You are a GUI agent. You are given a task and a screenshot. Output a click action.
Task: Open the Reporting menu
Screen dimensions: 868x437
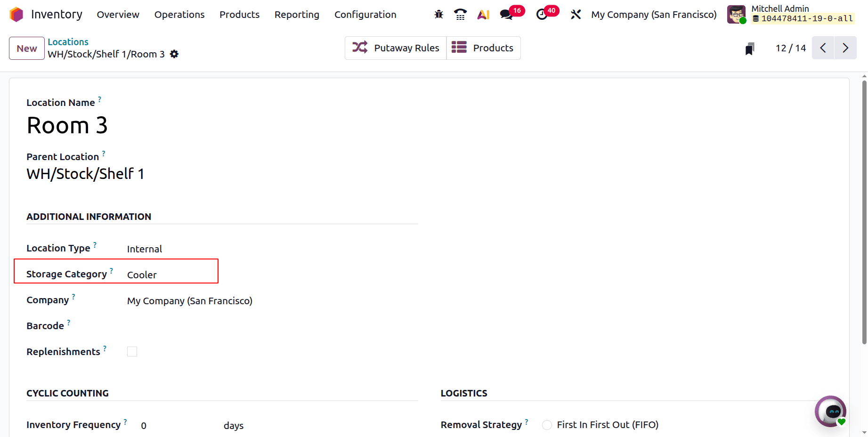[297, 15]
